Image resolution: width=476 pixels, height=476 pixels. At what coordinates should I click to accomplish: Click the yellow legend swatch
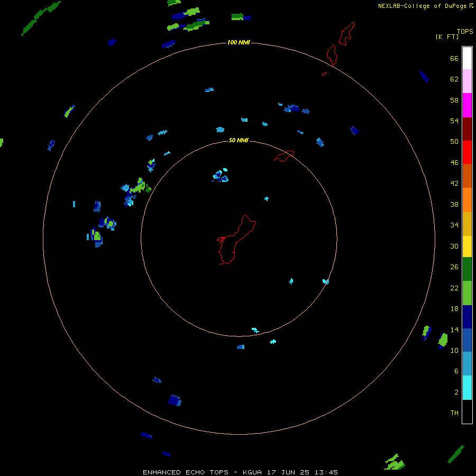click(x=467, y=246)
